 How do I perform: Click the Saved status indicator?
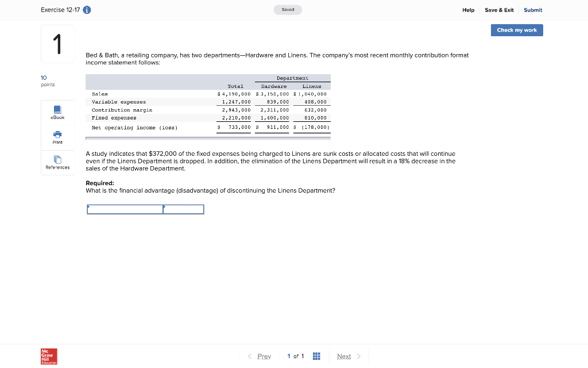pyautogui.click(x=288, y=9)
